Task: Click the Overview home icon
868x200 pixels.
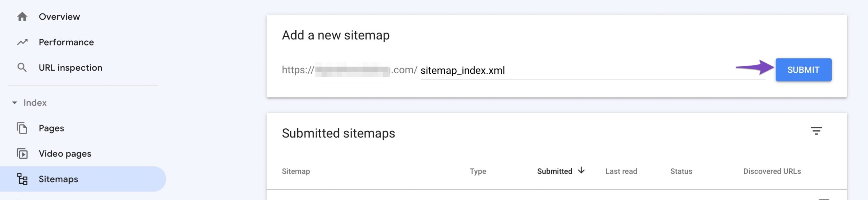Action: 22,17
